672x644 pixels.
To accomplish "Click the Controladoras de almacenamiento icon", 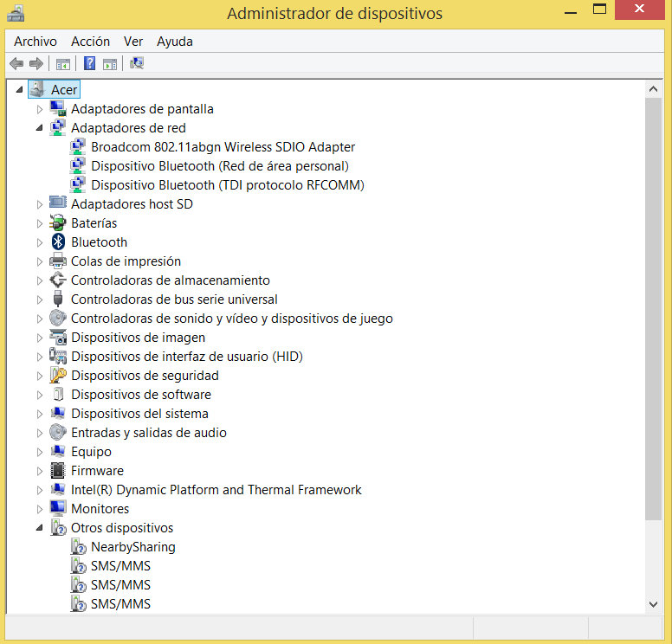I will click(x=58, y=280).
